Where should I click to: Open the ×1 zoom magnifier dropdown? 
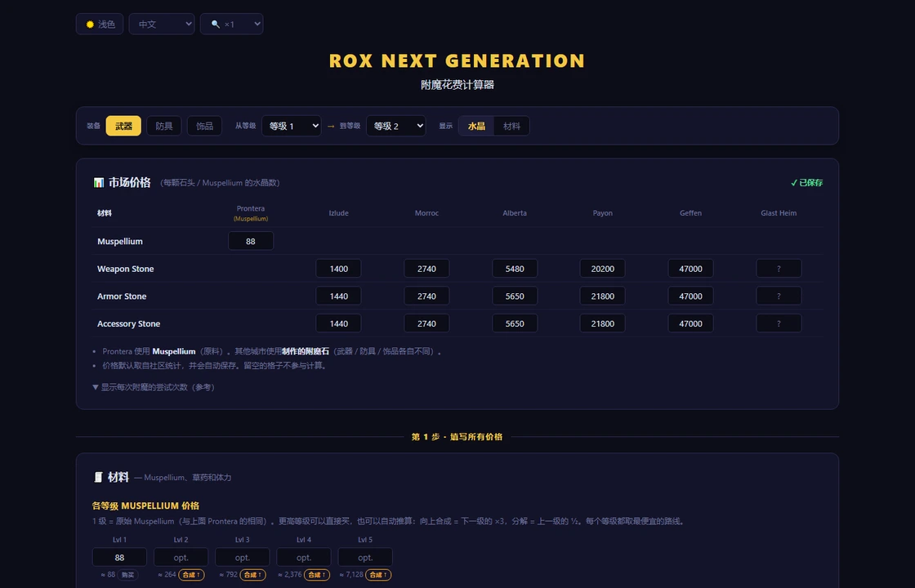point(232,24)
